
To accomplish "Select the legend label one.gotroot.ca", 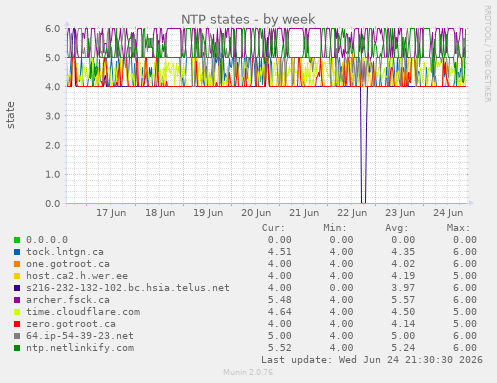I will [x=68, y=264].
